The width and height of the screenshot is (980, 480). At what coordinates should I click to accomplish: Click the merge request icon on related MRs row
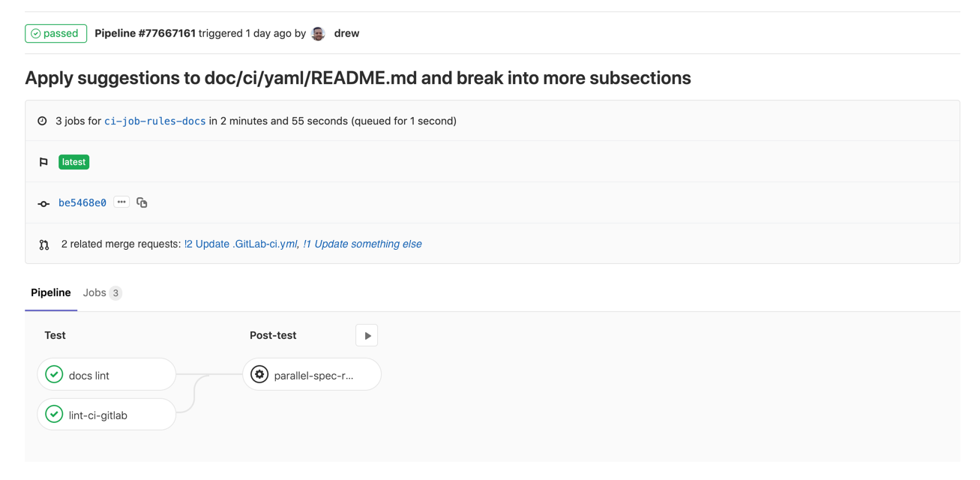(x=43, y=244)
